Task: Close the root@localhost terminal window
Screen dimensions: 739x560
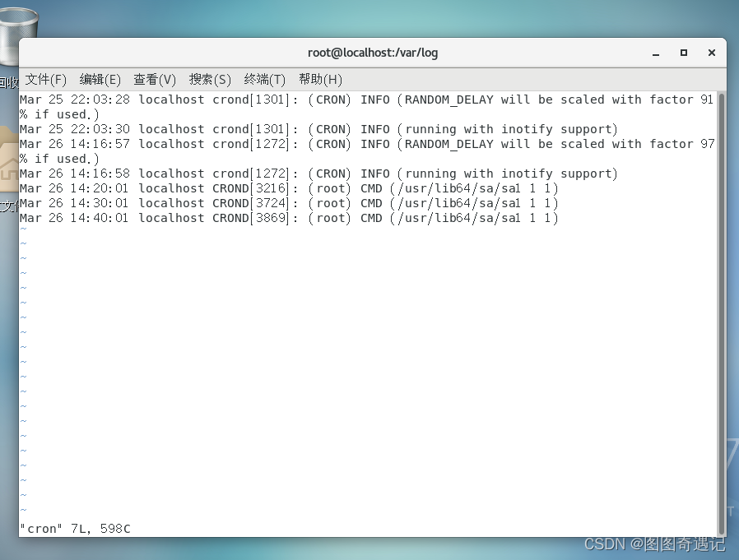Action: coord(712,53)
